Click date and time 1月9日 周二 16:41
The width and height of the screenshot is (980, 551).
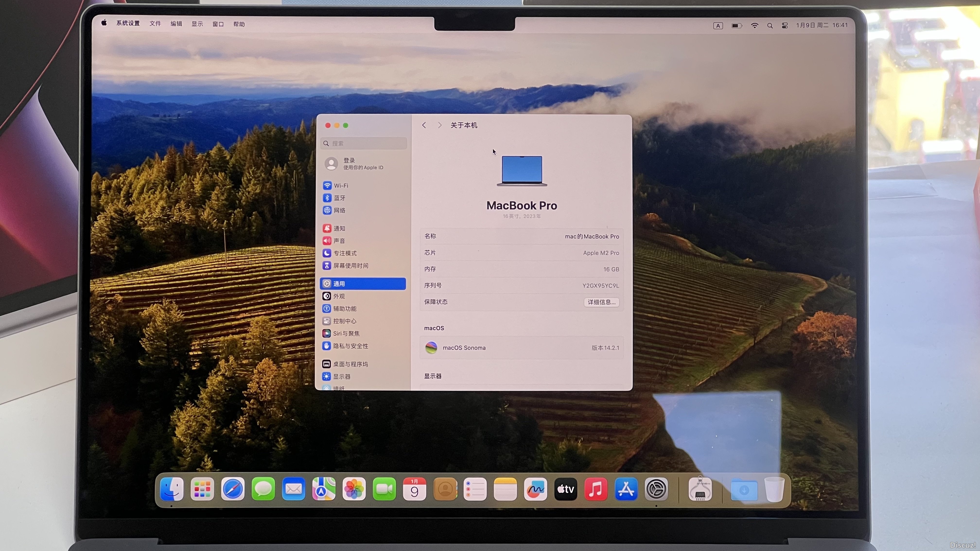[x=822, y=25]
